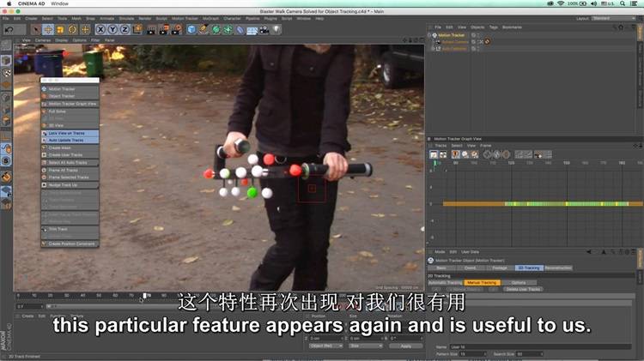Open the Object (Rel) coordinate dropdown

[x=325, y=346]
